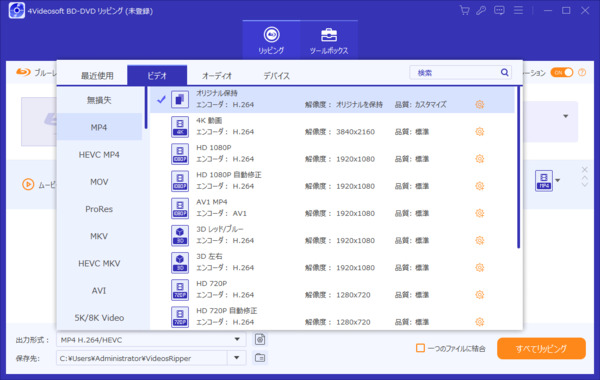Open settings gear for 4K 動画
The height and width of the screenshot is (380, 600).
coord(479,132)
